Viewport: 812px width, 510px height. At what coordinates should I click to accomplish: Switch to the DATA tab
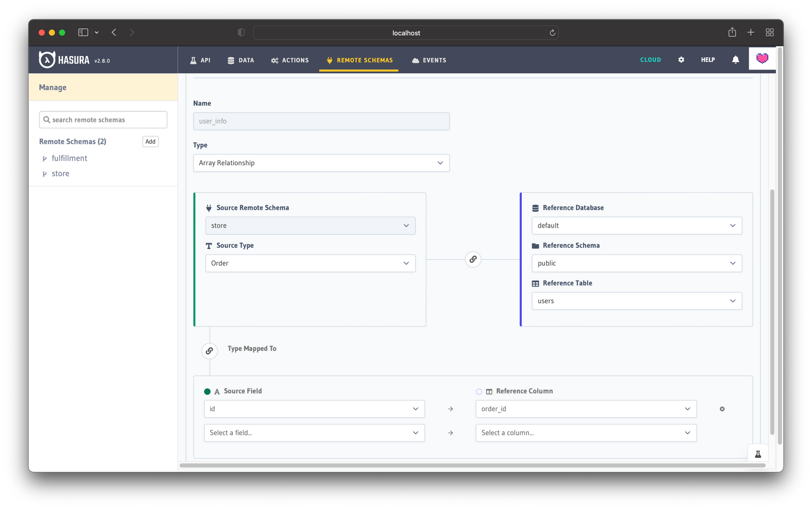pos(241,60)
